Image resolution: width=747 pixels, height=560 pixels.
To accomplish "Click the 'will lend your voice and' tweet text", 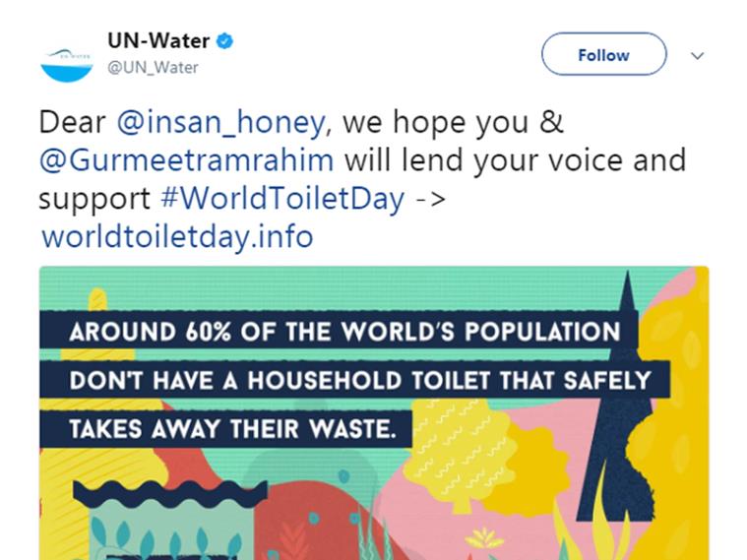I will (515, 160).
